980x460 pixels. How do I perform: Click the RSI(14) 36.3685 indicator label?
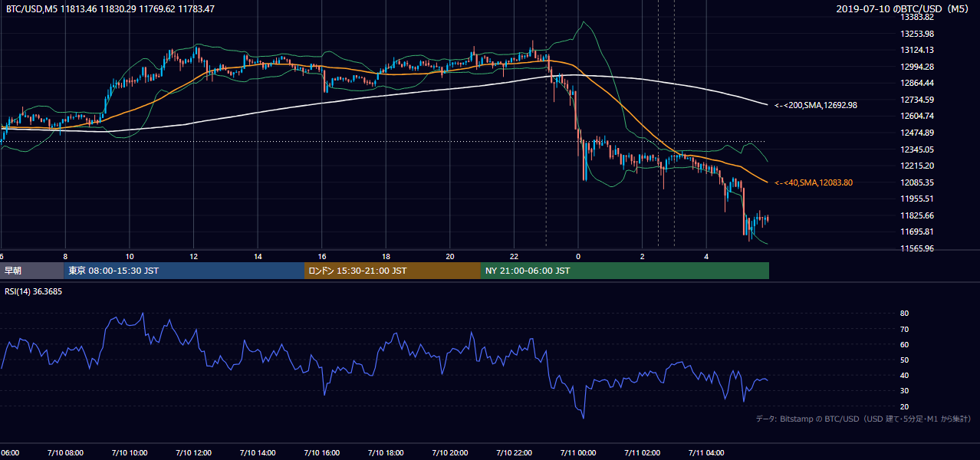click(x=34, y=292)
